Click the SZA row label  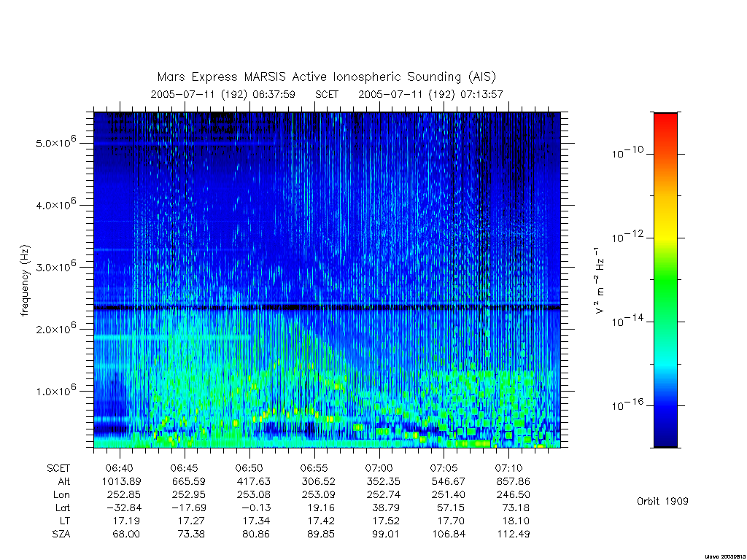61,534
